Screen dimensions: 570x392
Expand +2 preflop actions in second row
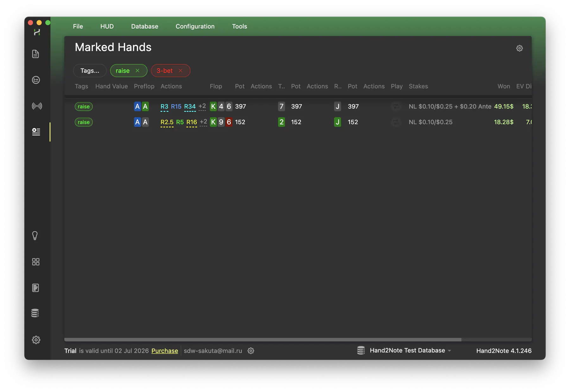tap(203, 122)
